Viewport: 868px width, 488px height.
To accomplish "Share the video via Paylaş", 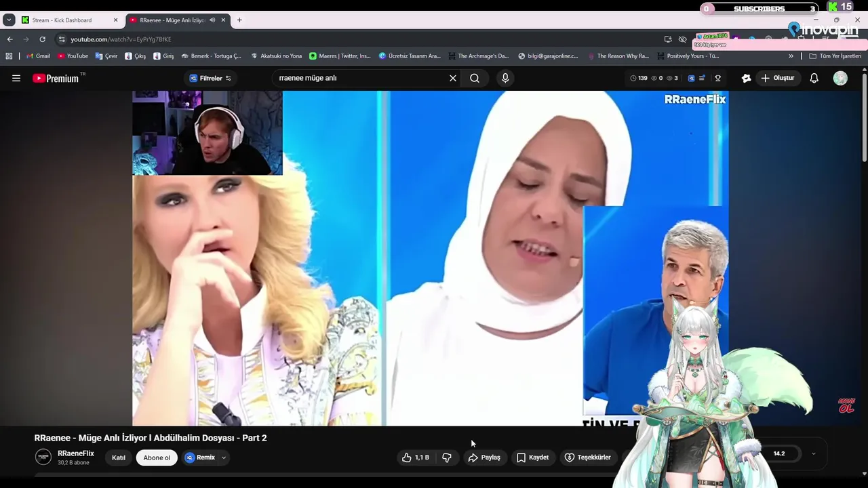I will (x=484, y=457).
